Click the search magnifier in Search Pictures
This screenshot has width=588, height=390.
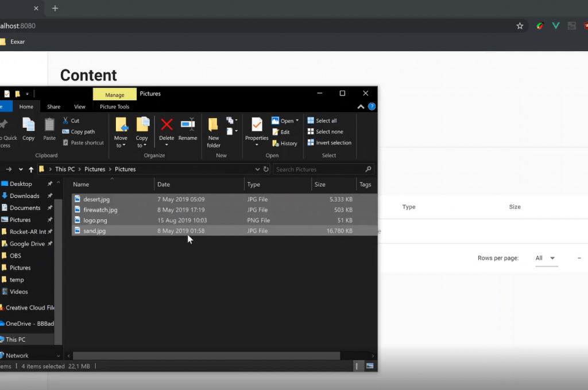tap(368, 169)
